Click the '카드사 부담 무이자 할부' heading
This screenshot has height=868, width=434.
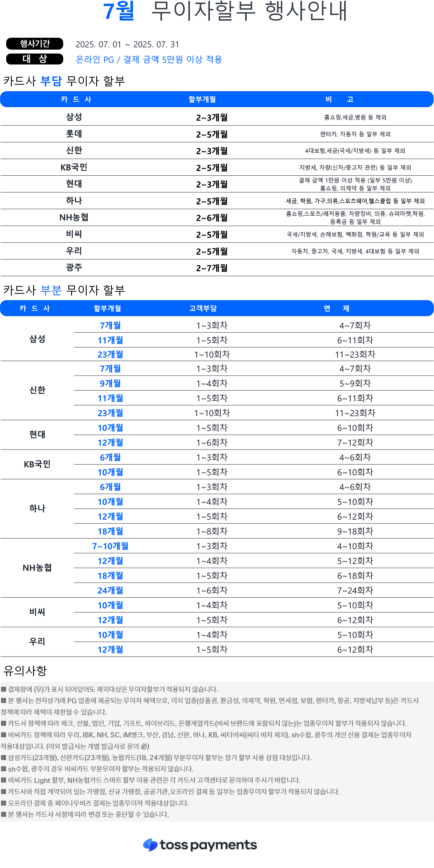[x=64, y=81]
